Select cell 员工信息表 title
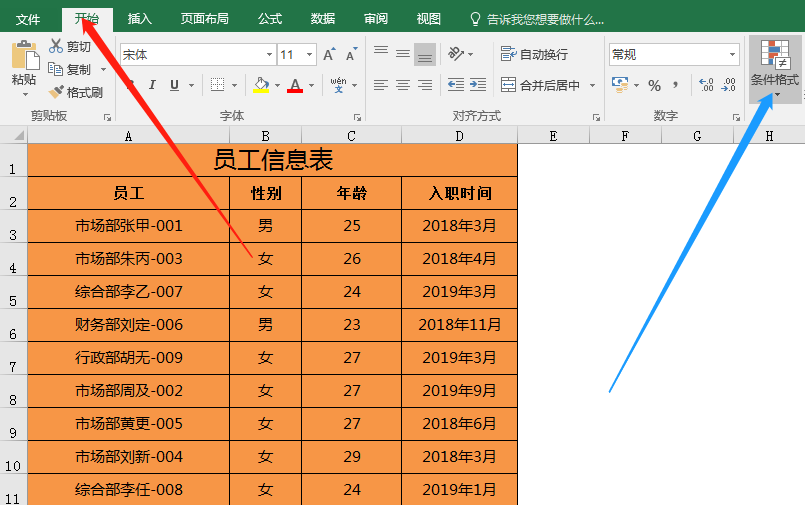The width and height of the screenshot is (805, 505). [x=273, y=160]
